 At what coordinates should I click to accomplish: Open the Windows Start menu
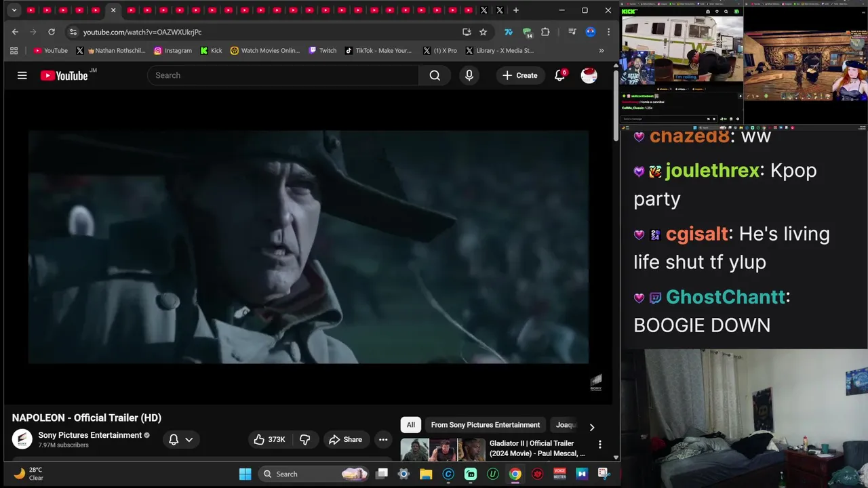(x=245, y=474)
